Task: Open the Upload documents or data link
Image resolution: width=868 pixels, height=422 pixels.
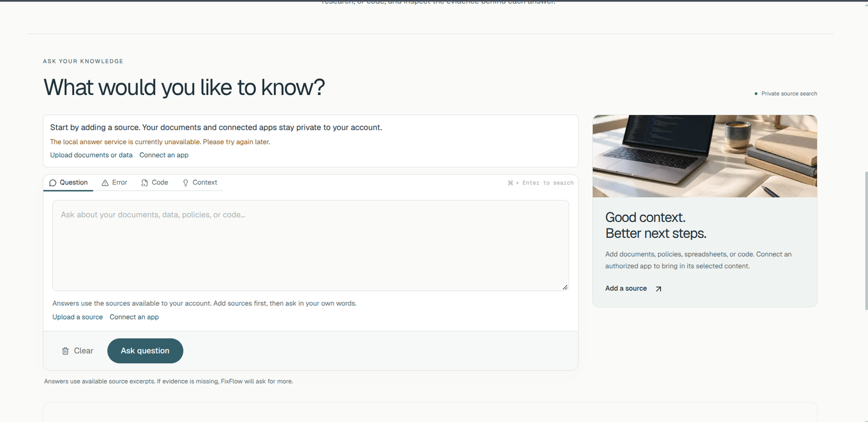Action: click(91, 155)
